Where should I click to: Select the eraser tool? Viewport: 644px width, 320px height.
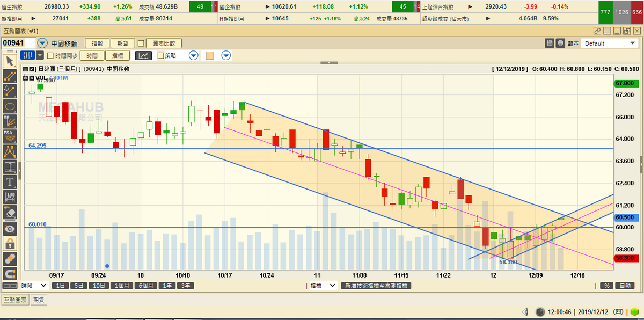[9, 213]
